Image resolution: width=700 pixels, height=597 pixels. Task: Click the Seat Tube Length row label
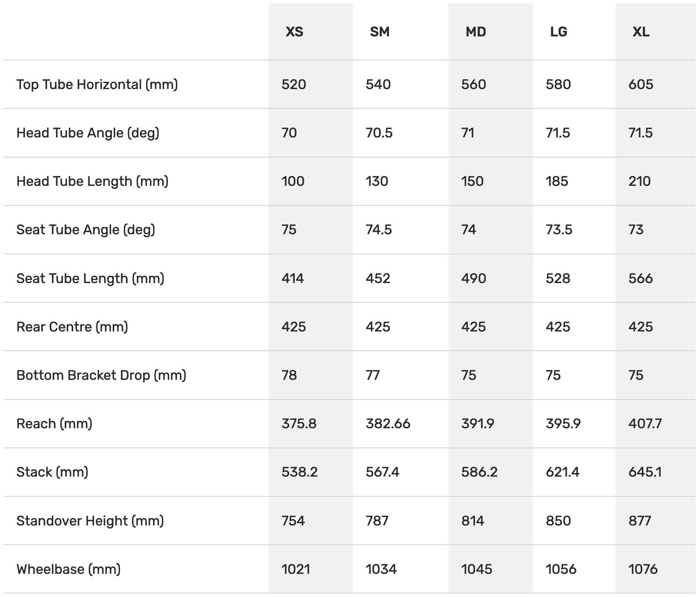(90, 278)
